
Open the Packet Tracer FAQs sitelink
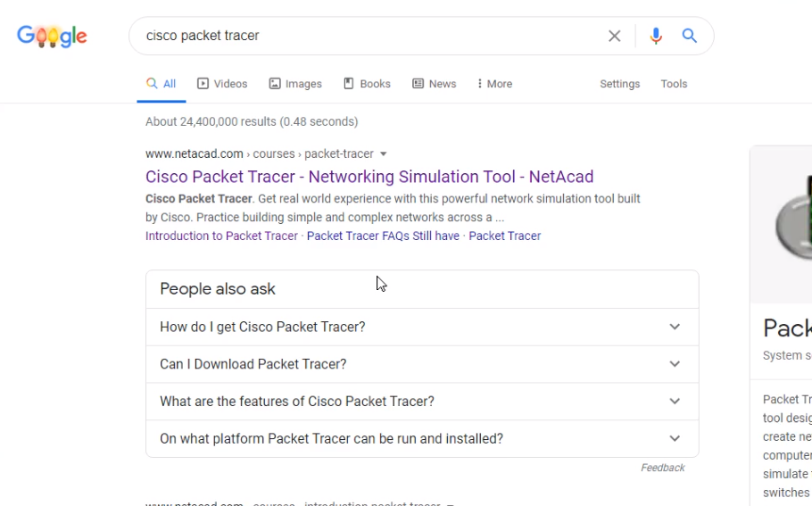pos(383,236)
